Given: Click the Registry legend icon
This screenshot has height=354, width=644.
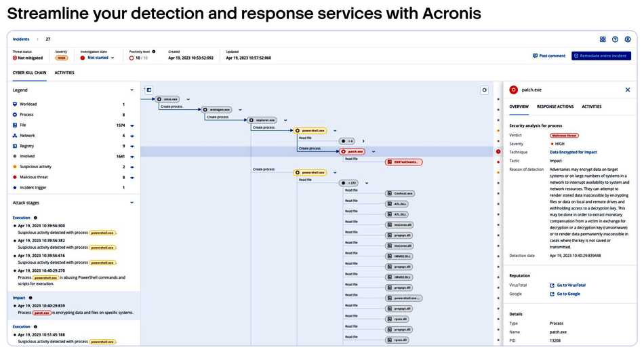Looking at the screenshot, I should [15, 146].
